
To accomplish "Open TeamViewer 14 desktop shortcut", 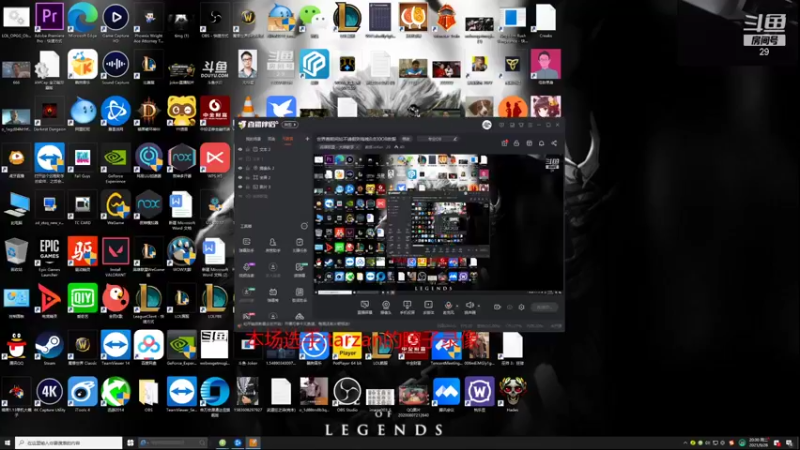I will 116,348.
